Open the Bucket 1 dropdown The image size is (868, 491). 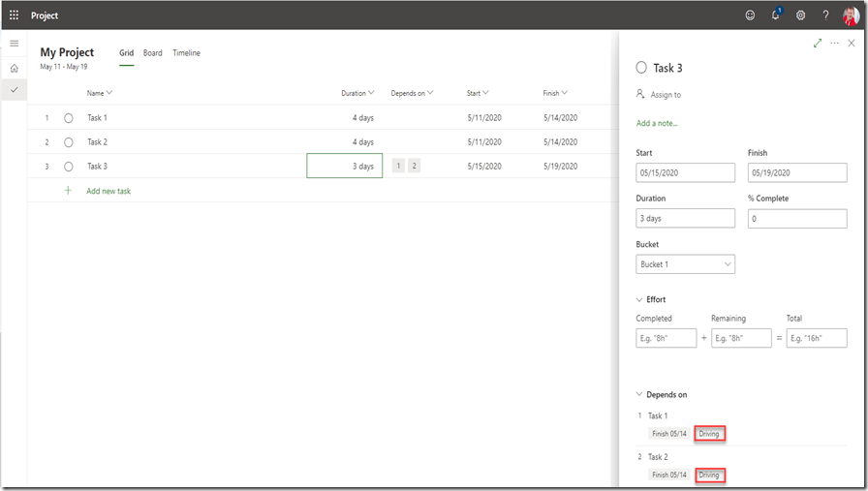pyautogui.click(x=685, y=264)
